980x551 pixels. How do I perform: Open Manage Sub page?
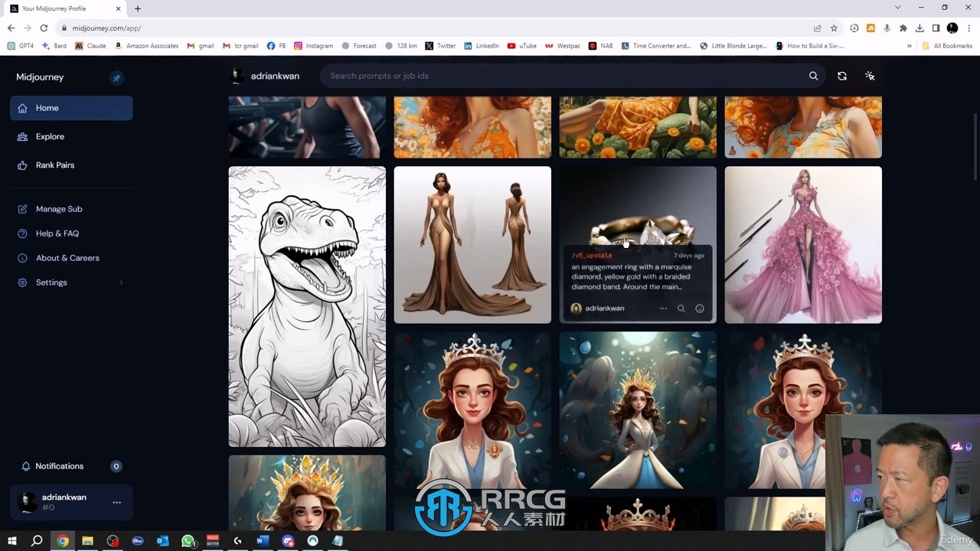[58, 209]
